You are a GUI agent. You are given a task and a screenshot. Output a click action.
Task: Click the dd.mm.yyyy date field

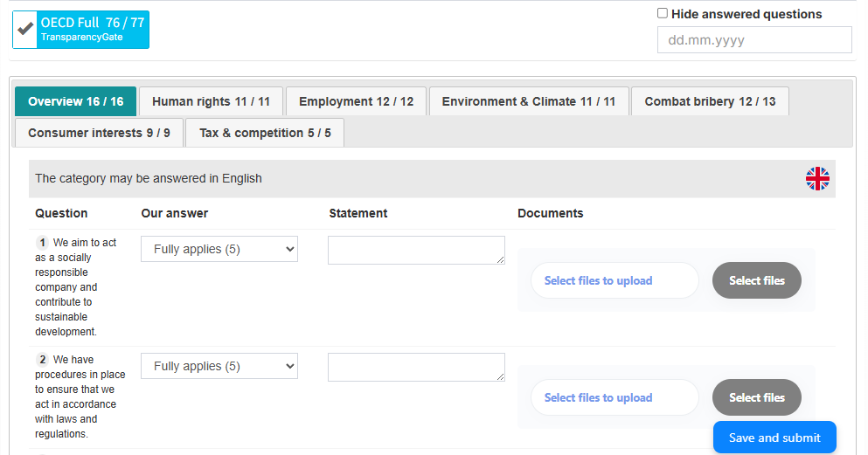[x=753, y=40]
